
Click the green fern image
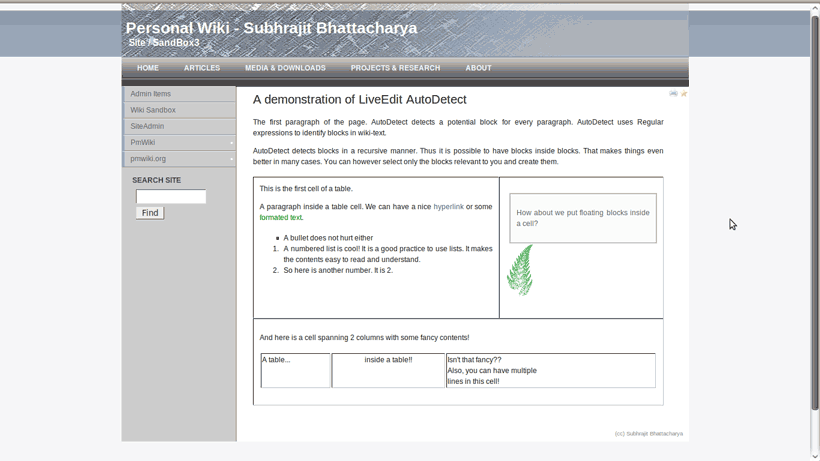click(x=520, y=270)
